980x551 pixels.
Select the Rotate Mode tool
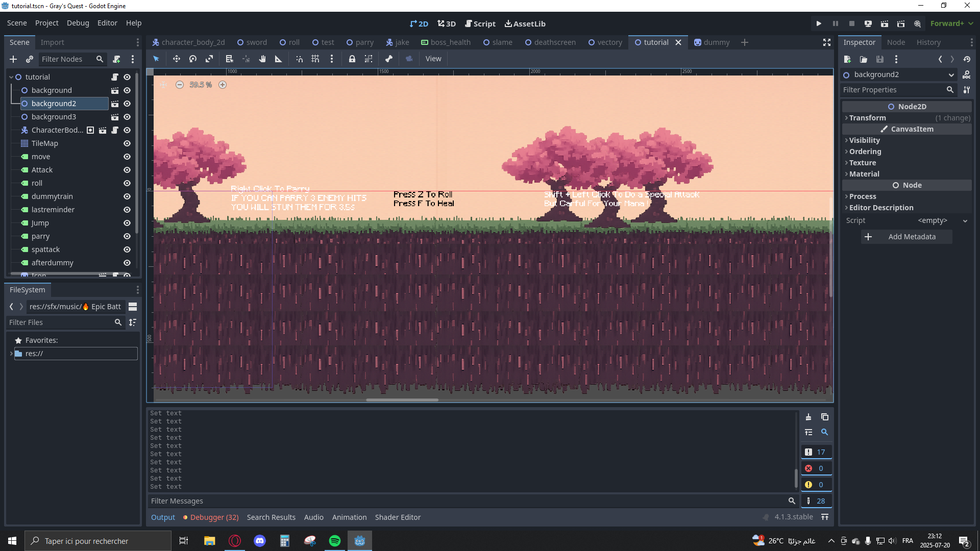[x=193, y=59]
